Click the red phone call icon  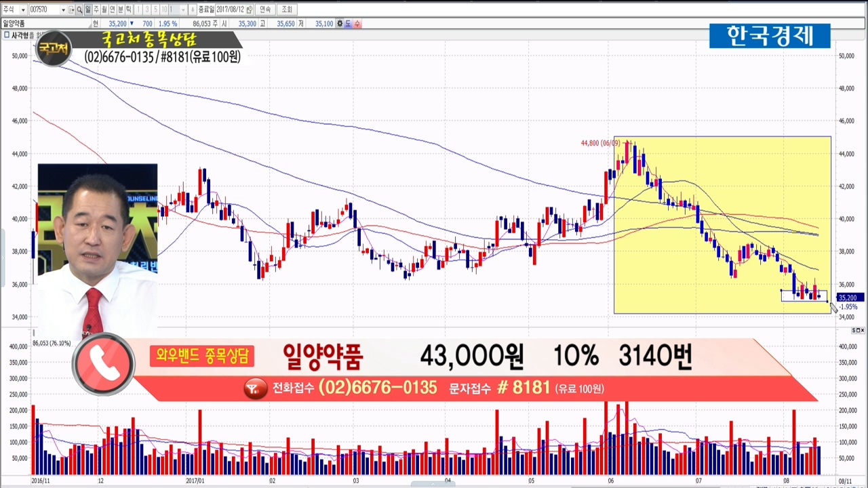104,364
